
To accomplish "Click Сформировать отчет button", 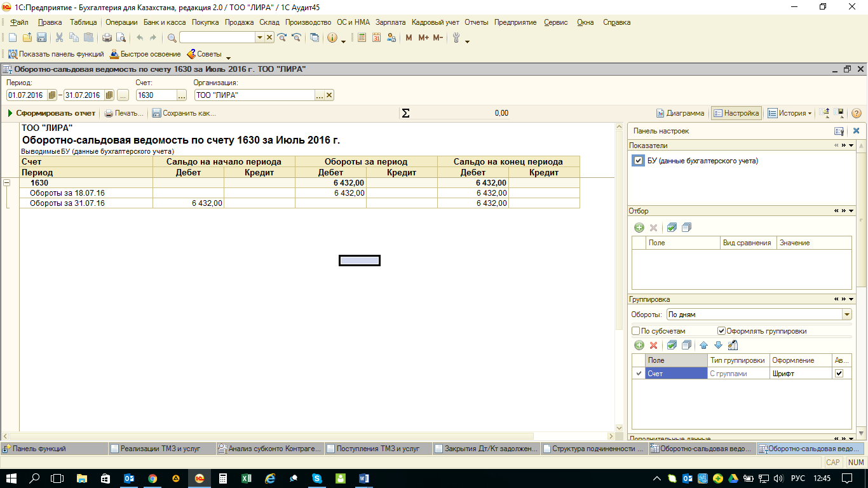I will (51, 113).
